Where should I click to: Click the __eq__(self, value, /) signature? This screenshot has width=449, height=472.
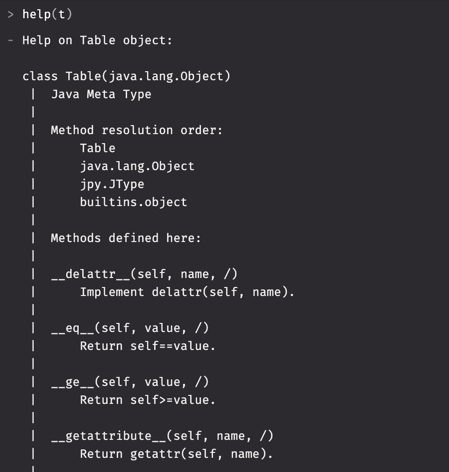(130, 328)
